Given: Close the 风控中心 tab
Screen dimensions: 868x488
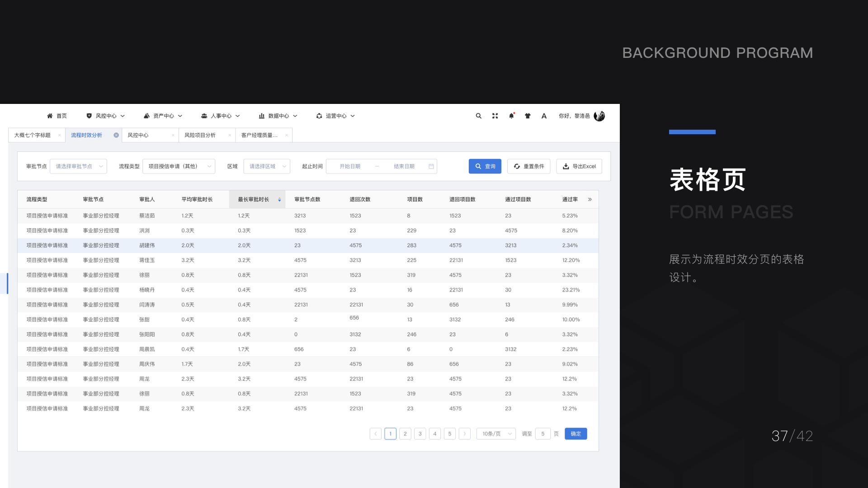Looking at the screenshot, I should coord(173,135).
